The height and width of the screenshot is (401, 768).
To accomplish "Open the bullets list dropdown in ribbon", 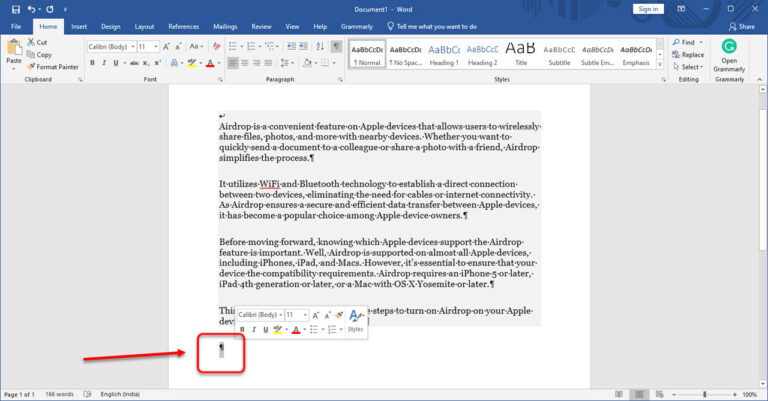I will point(241,47).
